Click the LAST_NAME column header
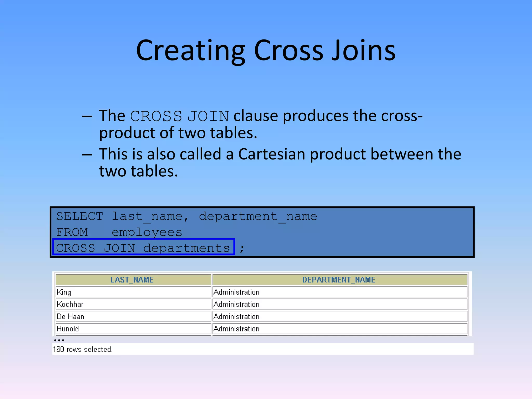The width and height of the screenshot is (532, 399). tap(133, 280)
